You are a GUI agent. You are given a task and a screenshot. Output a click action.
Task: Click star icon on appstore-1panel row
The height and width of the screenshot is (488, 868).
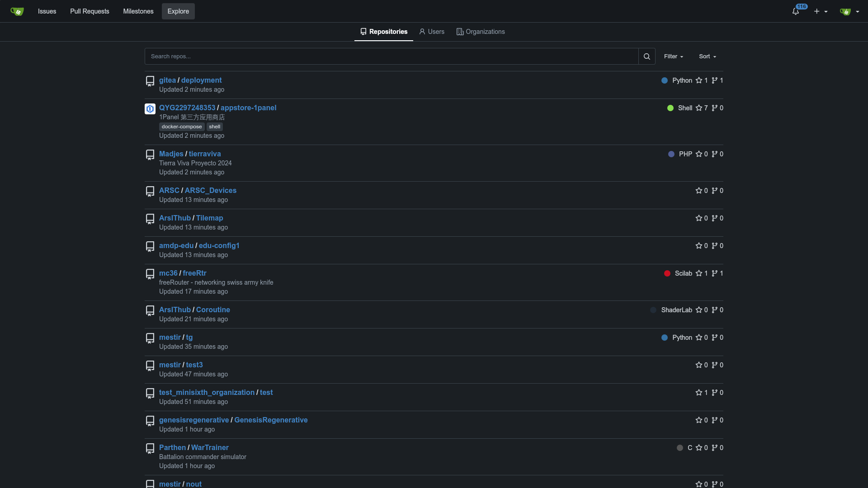click(x=699, y=108)
